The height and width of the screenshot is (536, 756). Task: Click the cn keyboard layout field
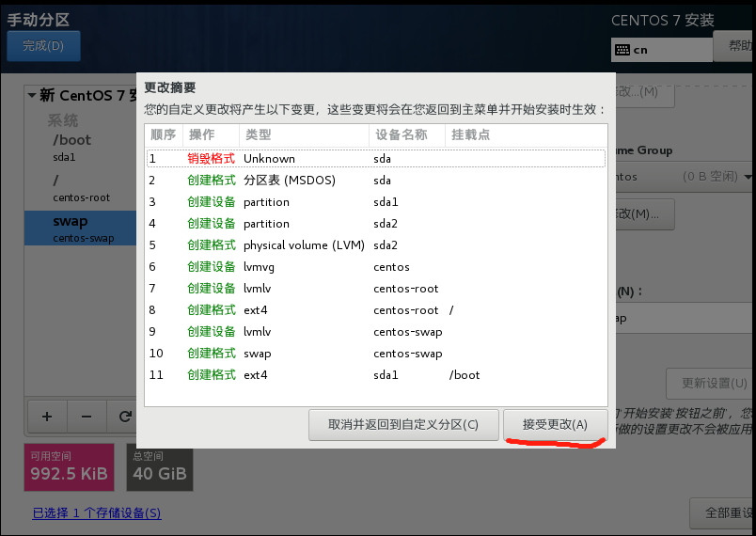[x=662, y=50]
